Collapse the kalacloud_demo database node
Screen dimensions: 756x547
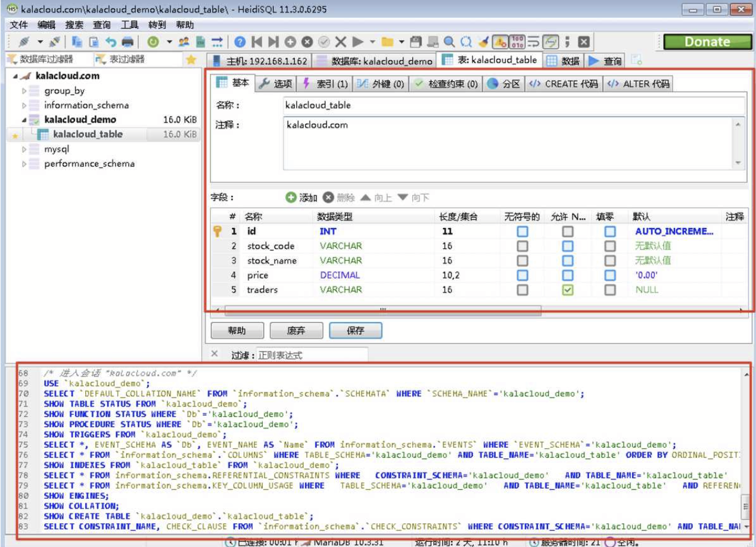[24, 120]
